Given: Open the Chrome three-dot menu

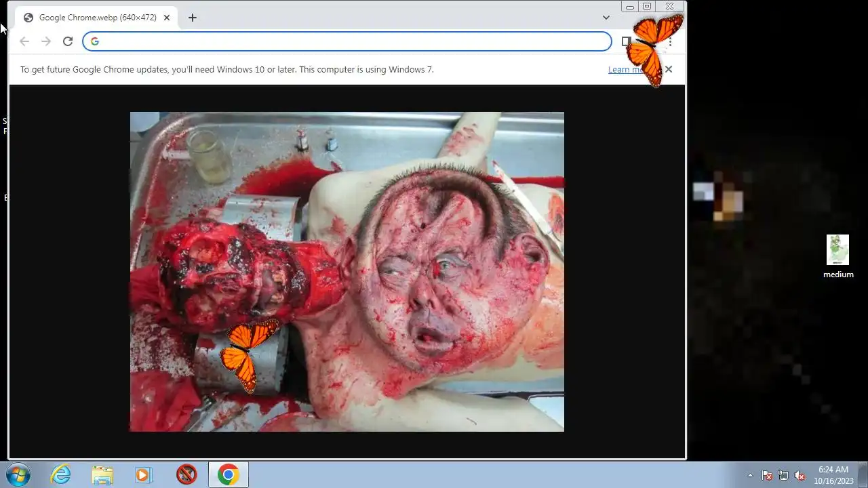Looking at the screenshot, I should tap(670, 41).
